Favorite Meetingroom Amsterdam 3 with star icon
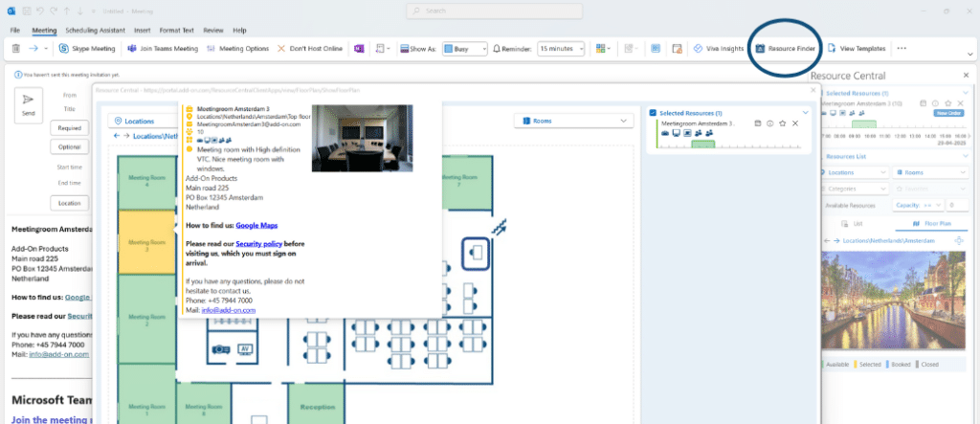Viewport: 980px width, 424px height. [782, 123]
